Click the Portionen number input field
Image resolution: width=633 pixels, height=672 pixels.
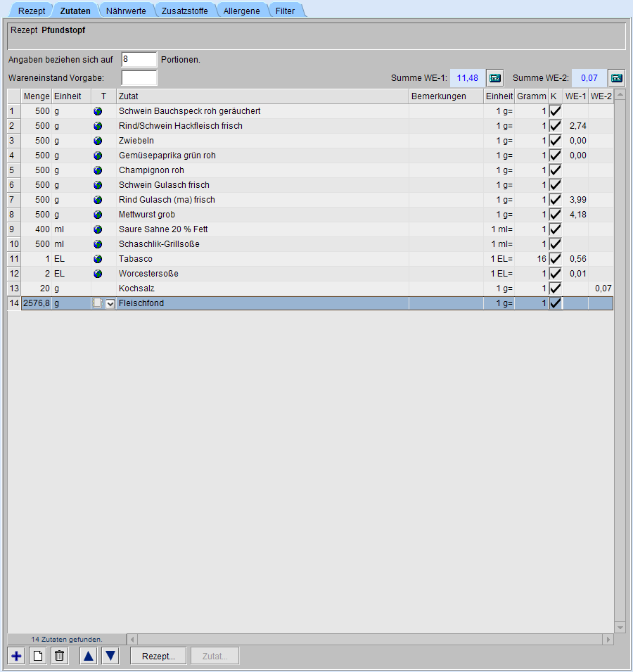139,60
